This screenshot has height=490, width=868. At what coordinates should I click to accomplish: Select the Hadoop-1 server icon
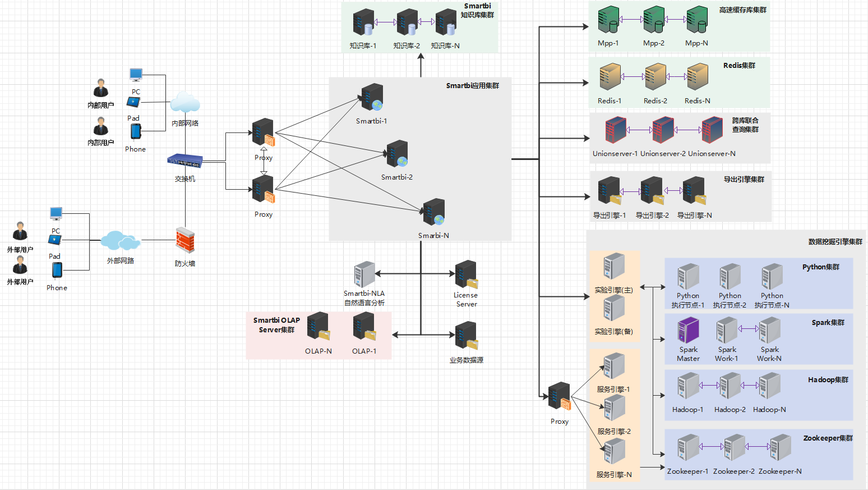coord(689,386)
